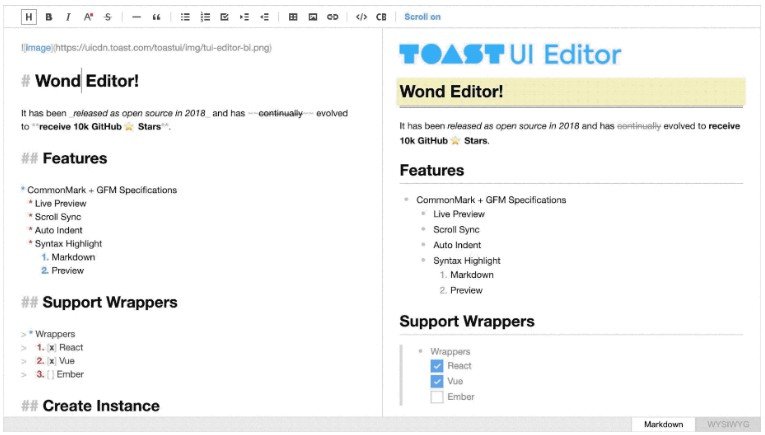Click struck-through 'continually' in markdown pane
Screen dimensions: 765x435
[x=281, y=113]
